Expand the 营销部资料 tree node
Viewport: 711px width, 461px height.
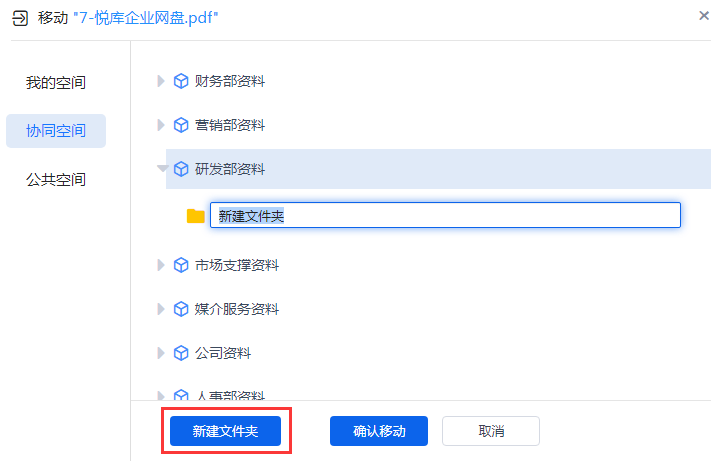point(161,125)
